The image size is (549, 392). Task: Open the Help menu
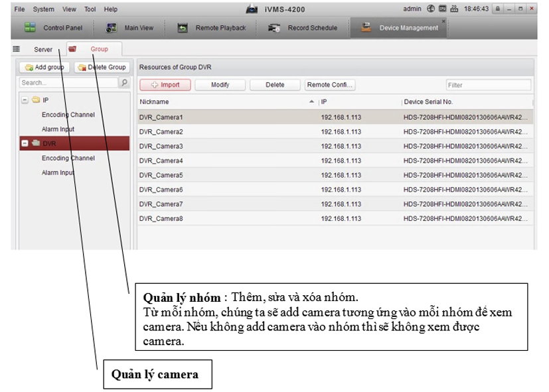point(110,9)
